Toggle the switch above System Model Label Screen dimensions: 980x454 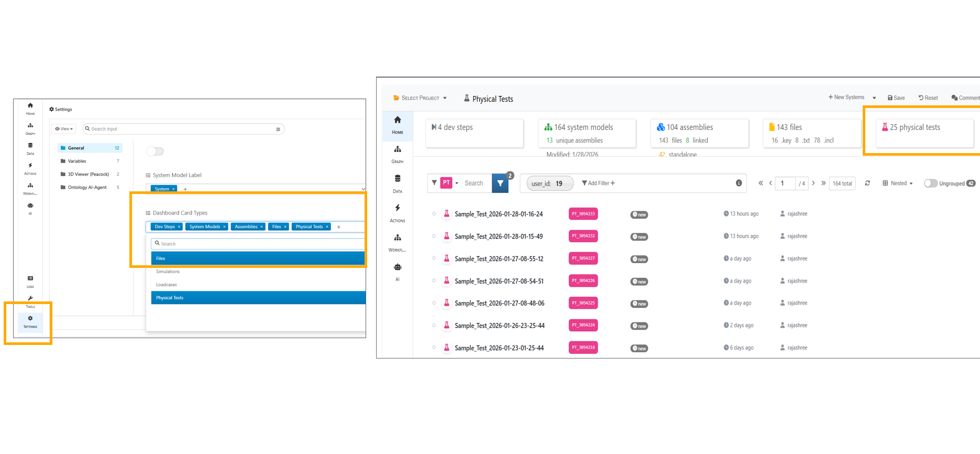coord(155,152)
